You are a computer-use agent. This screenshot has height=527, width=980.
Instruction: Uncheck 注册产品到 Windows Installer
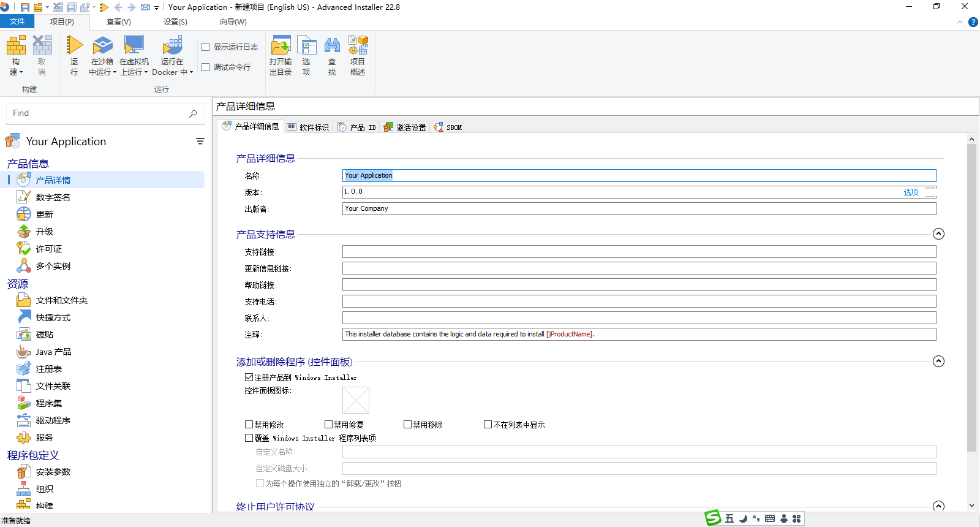(249, 377)
